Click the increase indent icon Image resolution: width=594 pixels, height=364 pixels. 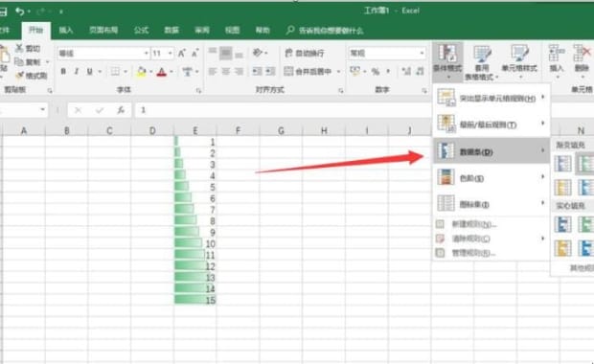270,71
